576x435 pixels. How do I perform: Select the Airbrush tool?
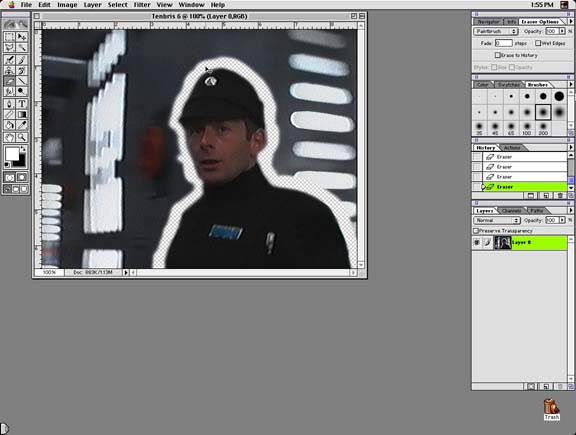(x=10, y=60)
